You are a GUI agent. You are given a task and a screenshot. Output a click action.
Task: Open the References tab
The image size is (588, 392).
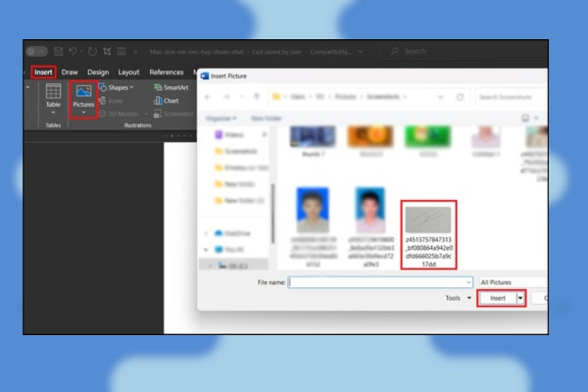tap(167, 72)
